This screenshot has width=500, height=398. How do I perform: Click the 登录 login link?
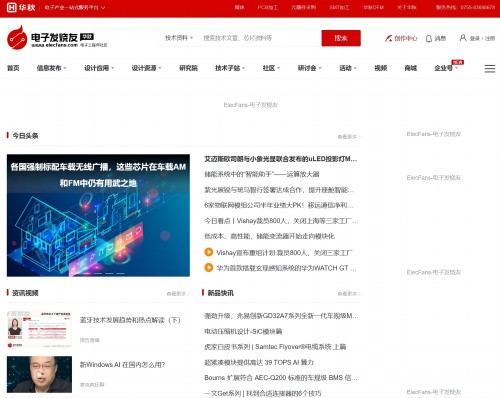[475, 38]
